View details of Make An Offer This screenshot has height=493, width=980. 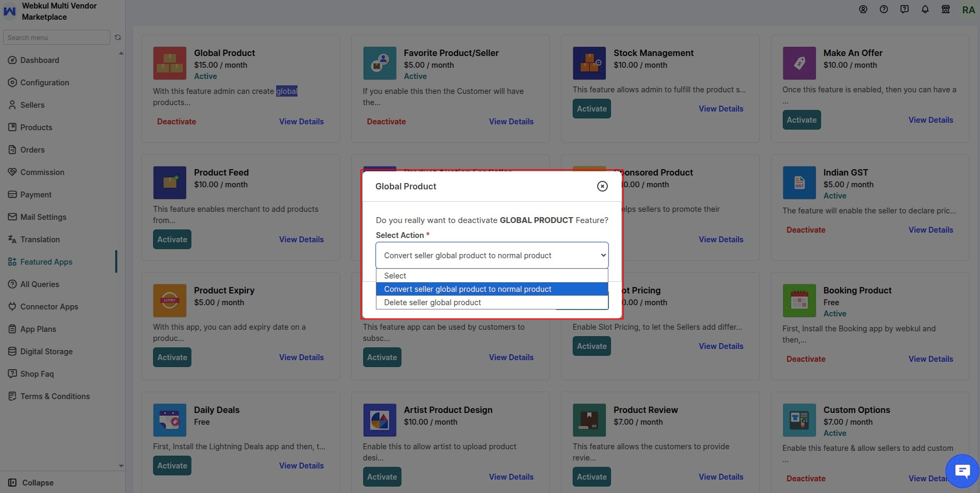click(931, 120)
